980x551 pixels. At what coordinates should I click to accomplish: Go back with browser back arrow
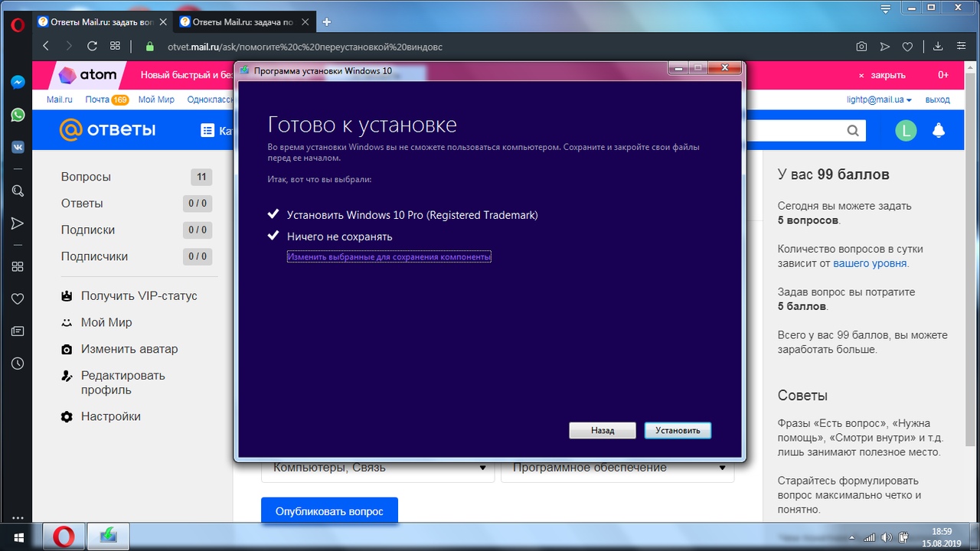(x=46, y=47)
